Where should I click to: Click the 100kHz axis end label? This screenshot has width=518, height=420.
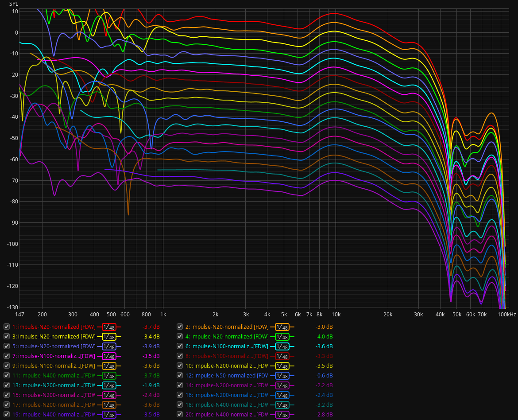(507, 315)
